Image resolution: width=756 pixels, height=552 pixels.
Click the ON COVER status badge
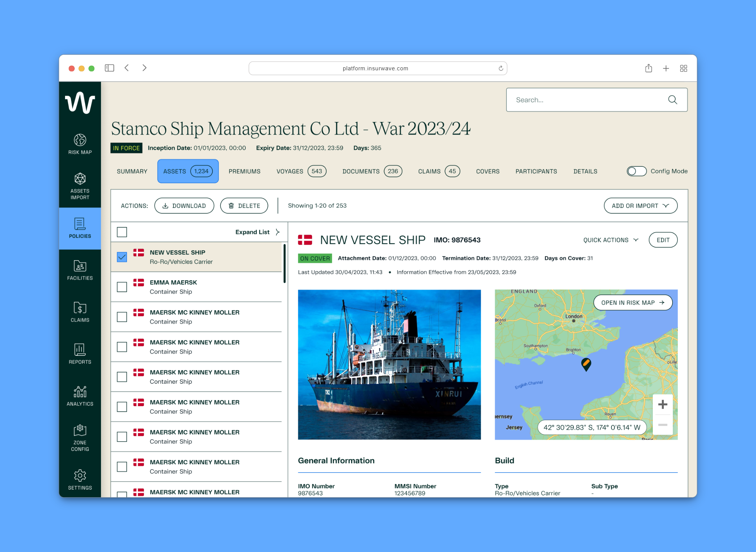(315, 258)
